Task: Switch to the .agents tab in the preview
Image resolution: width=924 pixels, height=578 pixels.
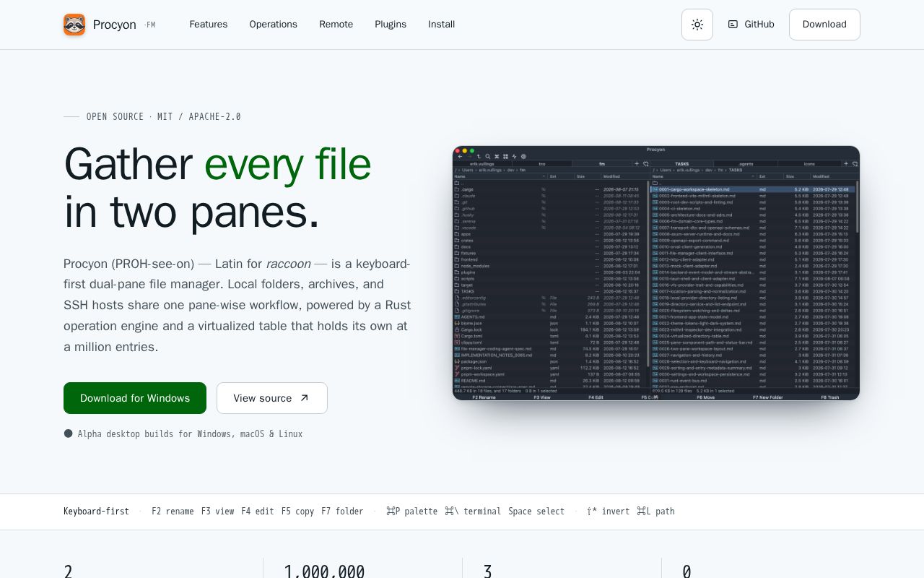Action: [746, 164]
